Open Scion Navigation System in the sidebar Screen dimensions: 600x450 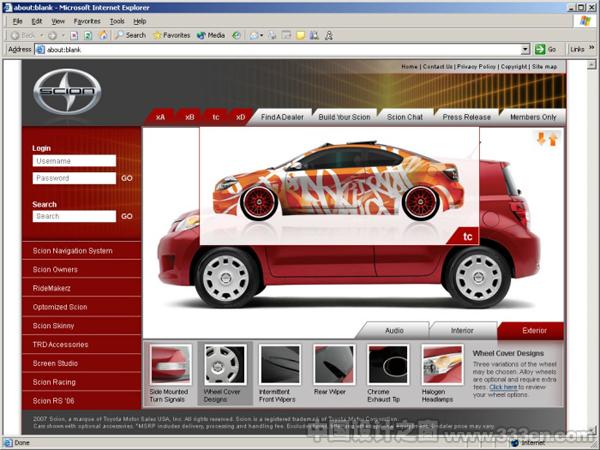tap(82, 251)
